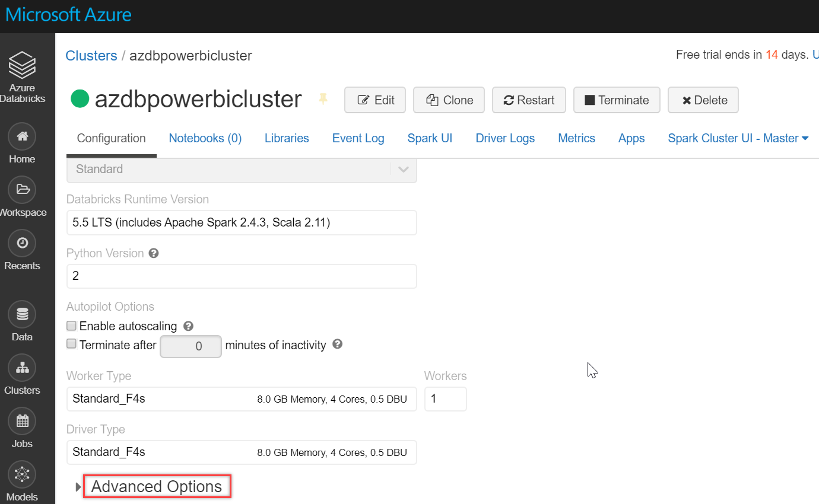Click the inactivity termination help icon
Screen dimensions: 819x504
[x=338, y=344]
